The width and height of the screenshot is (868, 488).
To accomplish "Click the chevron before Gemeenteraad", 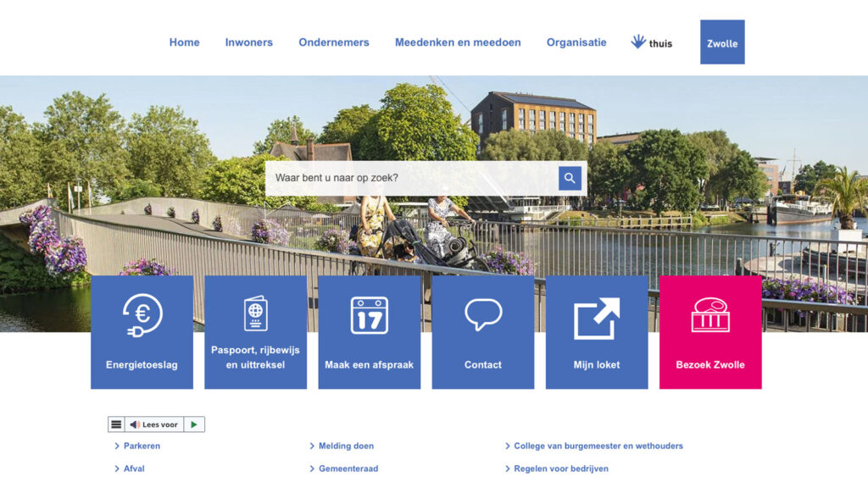I will pyautogui.click(x=312, y=469).
